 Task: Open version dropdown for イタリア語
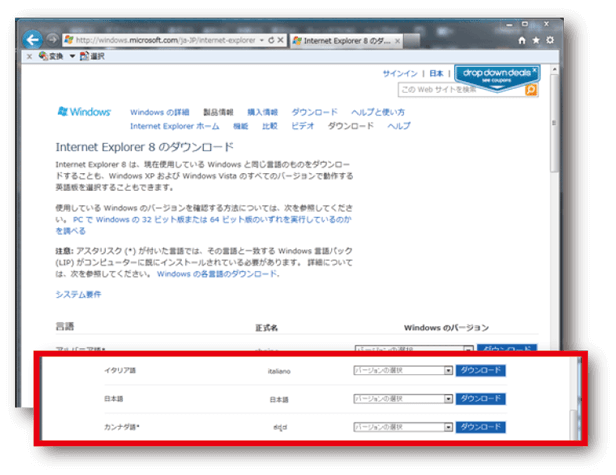click(x=403, y=370)
